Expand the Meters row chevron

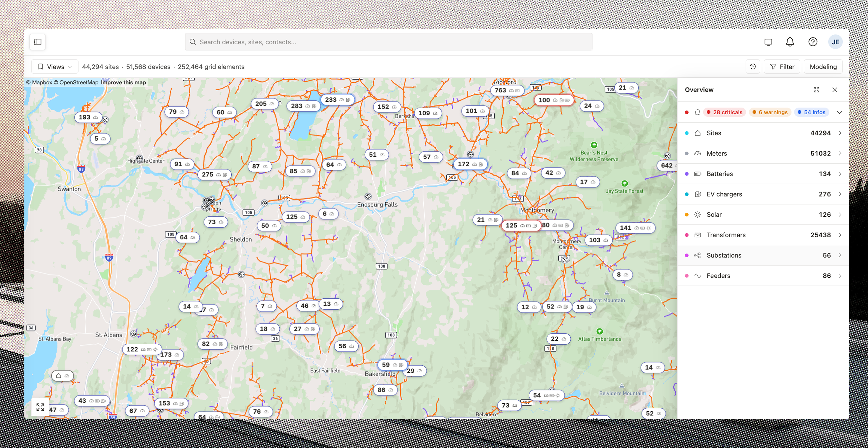coord(840,153)
